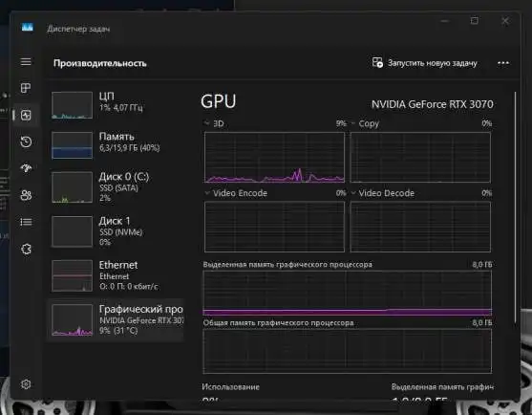
Task: Open the Startup apps page icon
Action: point(26,168)
